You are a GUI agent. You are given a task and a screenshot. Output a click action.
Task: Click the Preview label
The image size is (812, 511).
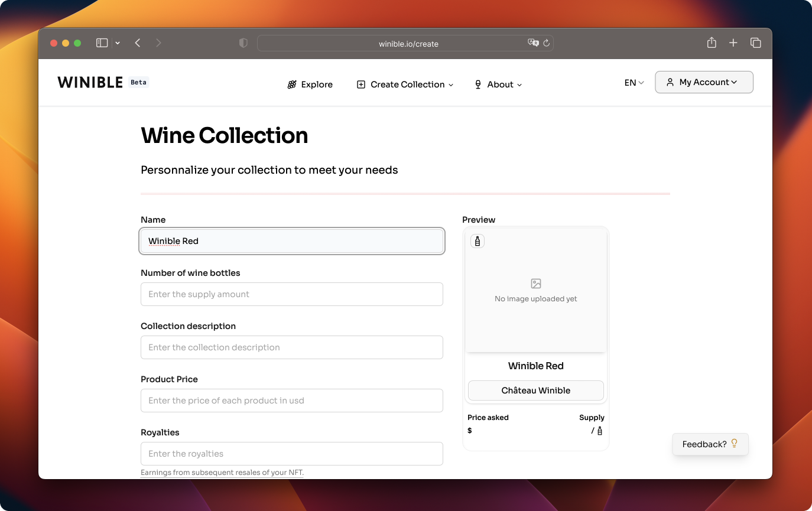479,220
